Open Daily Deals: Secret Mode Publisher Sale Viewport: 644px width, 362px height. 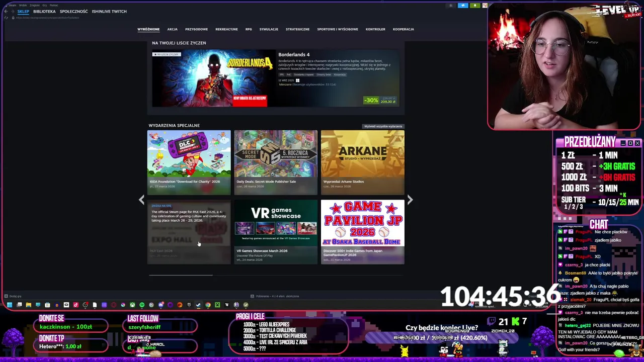point(276,162)
